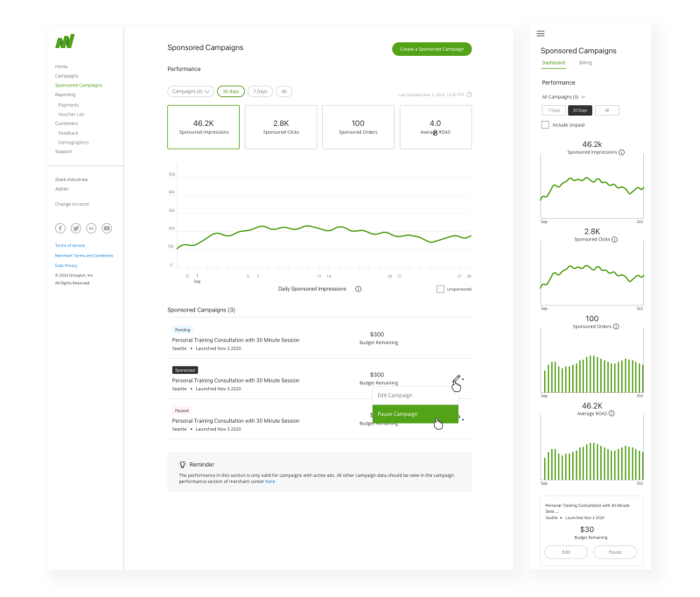The image size is (700, 597).
Task: Open the LinkedIn social icon in sidebar
Action: point(91,228)
